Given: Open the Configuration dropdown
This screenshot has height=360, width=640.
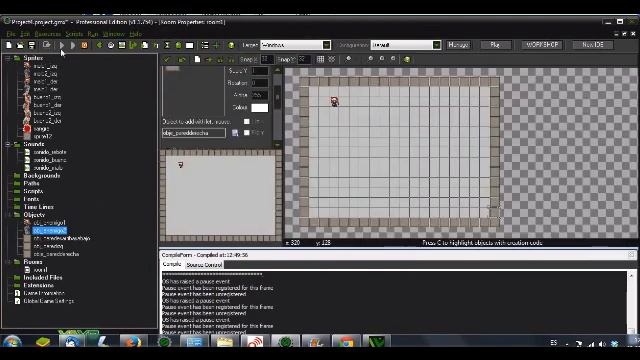Looking at the screenshot, I should pyautogui.click(x=437, y=45).
